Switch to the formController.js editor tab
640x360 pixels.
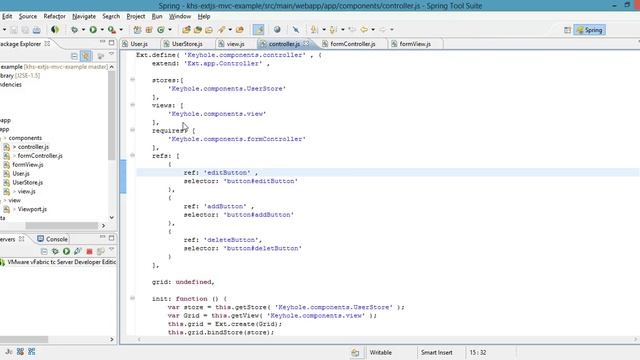[x=353, y=44]
